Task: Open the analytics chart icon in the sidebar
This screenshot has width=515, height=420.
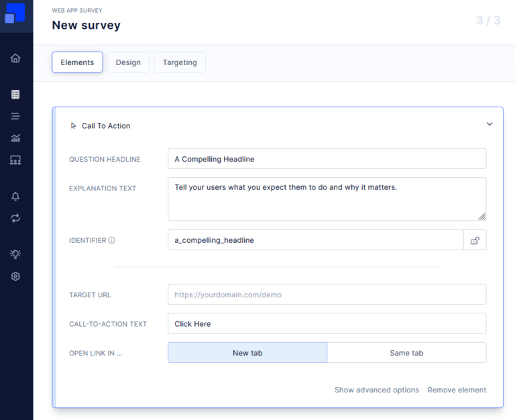Action: click(15, 138)
